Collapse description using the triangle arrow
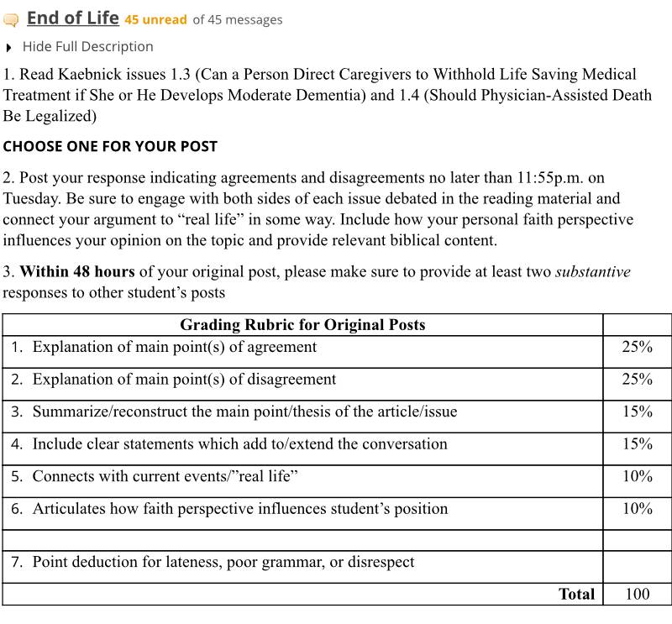The image size is (672, 624). (8, 47)
